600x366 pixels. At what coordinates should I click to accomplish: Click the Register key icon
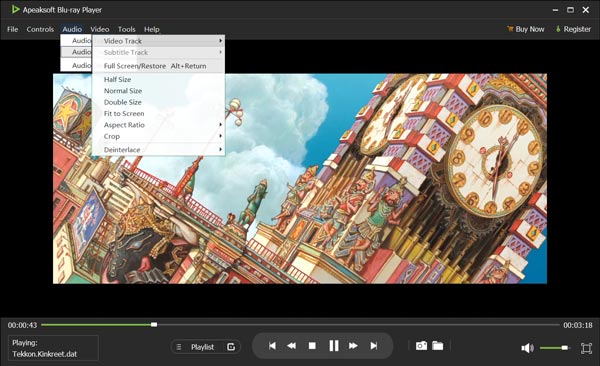pyautogui.click(x=558, y=29)
